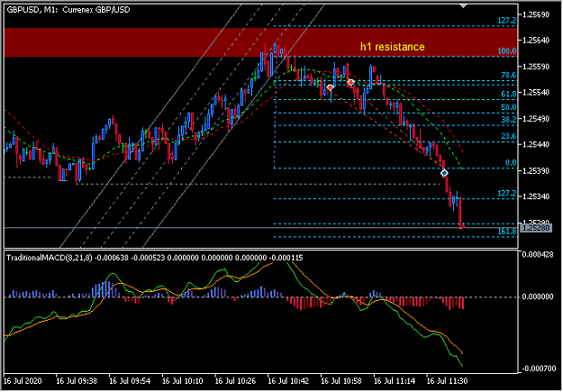Click the 16 Jul 09:38 time label
Image resolution: width=563 pixels, height=392 pixels.
[x=77, y=381]
